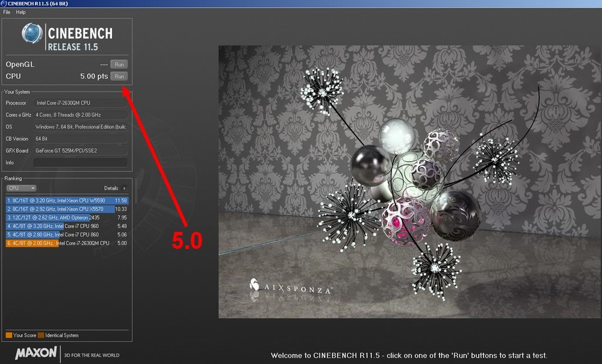Select the AMD Opteron 2435 ranking entry
Viewport: 602px width, 364px height.
click(x=66, y=217)
